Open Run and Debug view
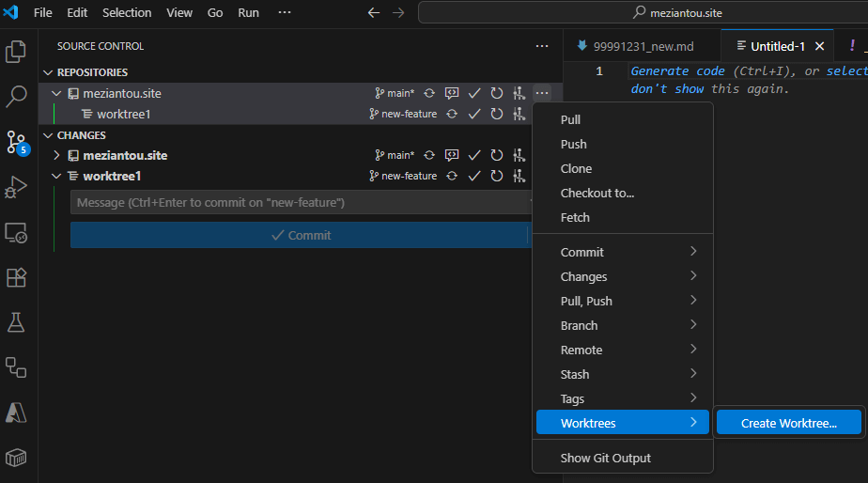The width and height of the screenshot is (868, 483). point(15,187)
